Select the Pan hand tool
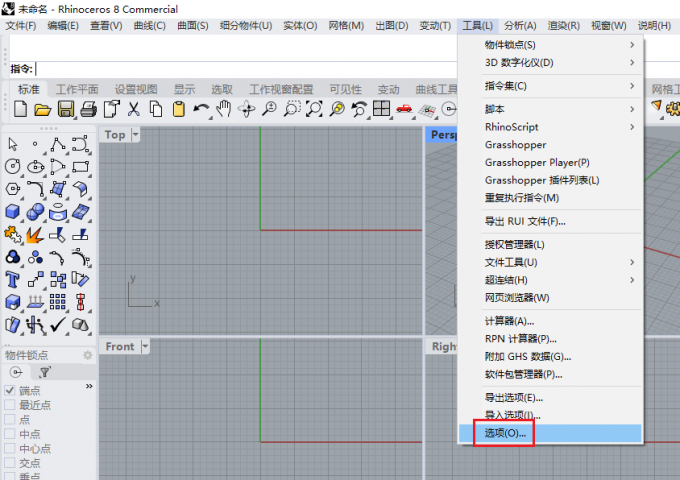The width and height of the screenshot is (680, 480). [x=224, y=109]
